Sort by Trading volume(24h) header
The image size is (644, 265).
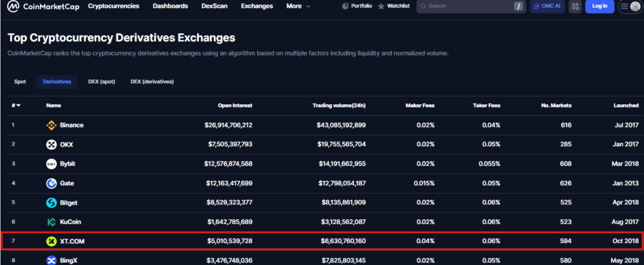[x=339, y=105]
